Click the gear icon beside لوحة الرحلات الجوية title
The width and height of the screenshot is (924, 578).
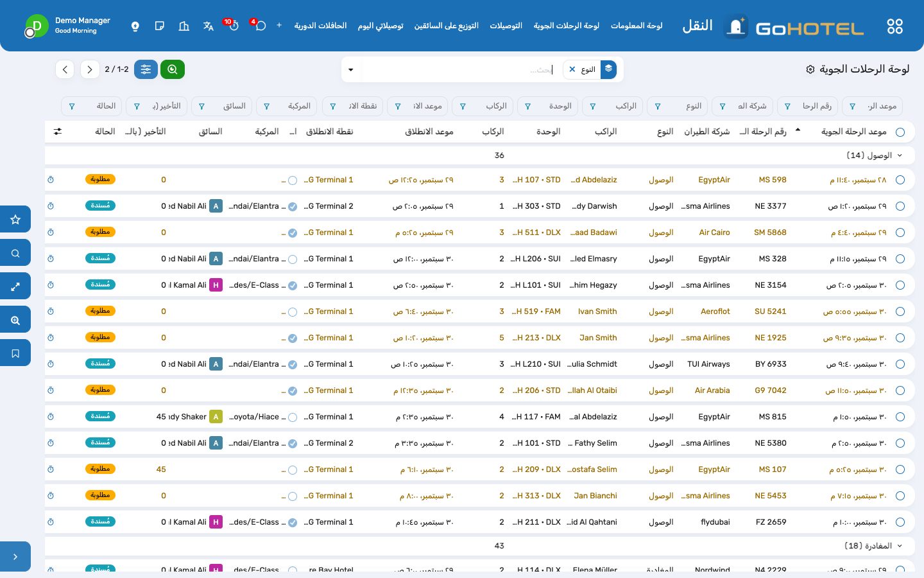click(810, 69)
